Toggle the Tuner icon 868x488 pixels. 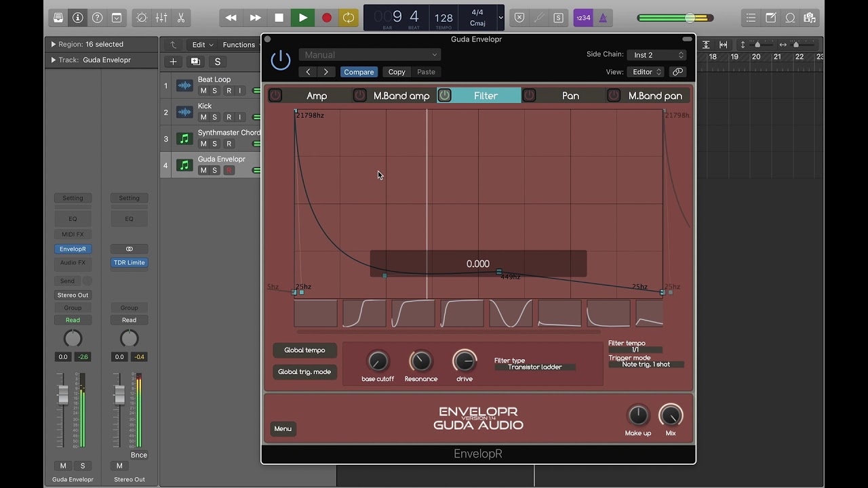(539, 18)
